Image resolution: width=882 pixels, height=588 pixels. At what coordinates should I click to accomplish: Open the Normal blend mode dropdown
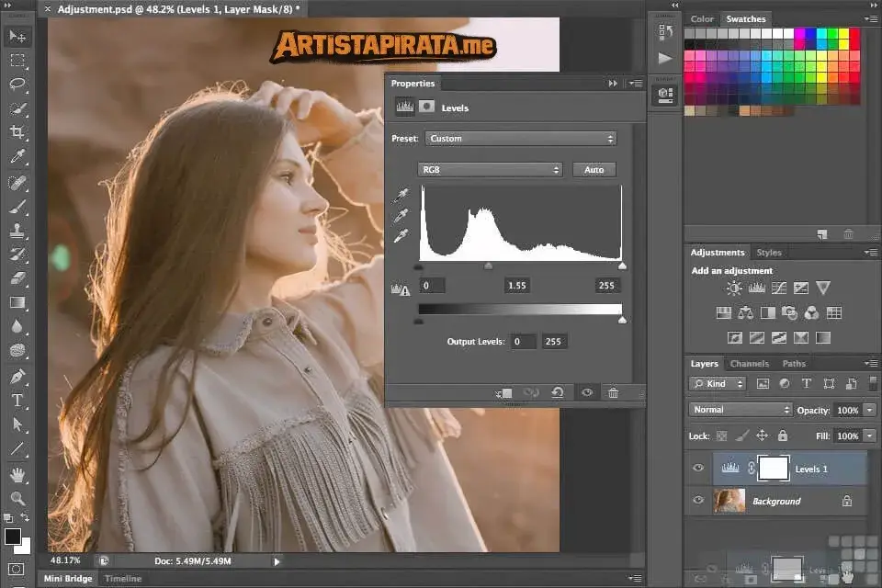tap(740, 409)
